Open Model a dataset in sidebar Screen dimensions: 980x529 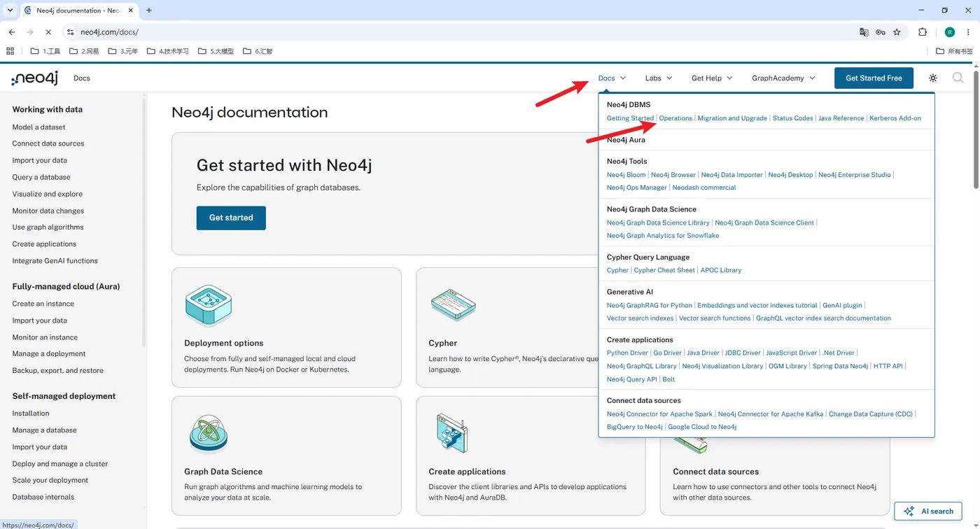coord(39,127)
